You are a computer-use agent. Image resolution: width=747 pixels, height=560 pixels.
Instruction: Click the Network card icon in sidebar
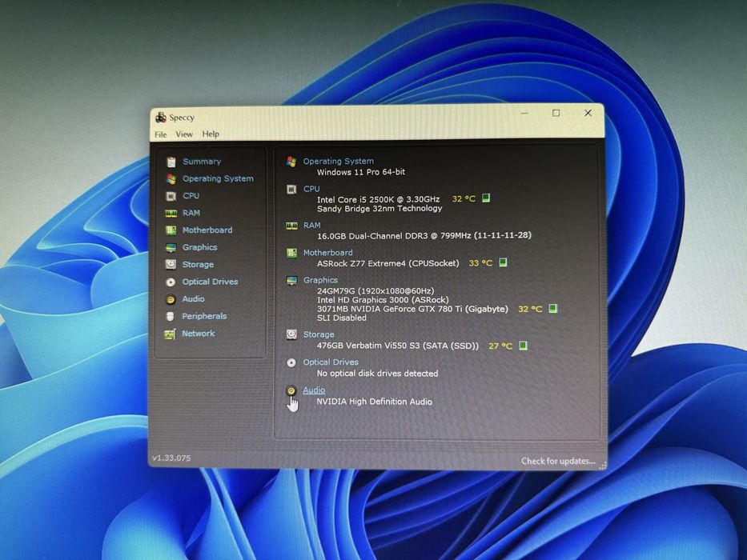coord(170,334)
